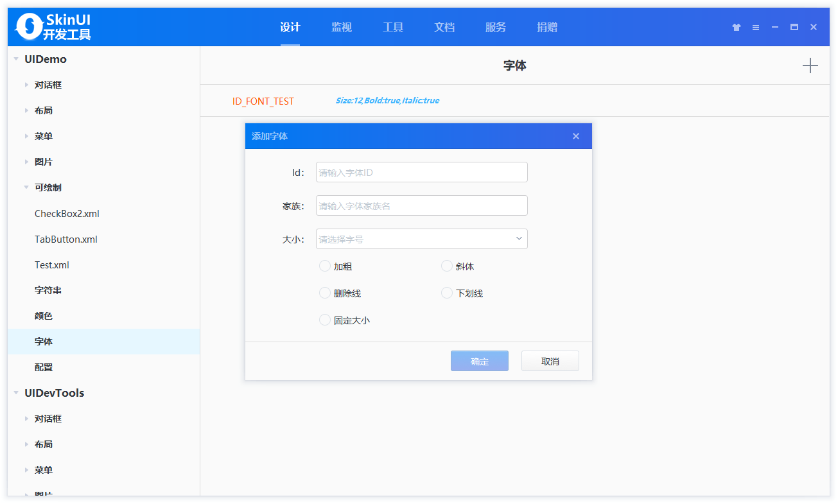
Task: Open the 服务 tab
Action: (x=496, y=27)
